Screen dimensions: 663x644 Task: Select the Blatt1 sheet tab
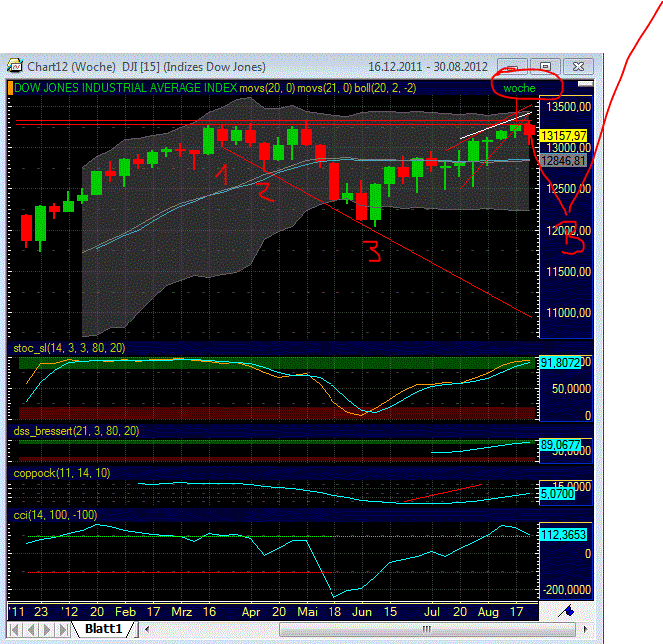tap(104, 629)
